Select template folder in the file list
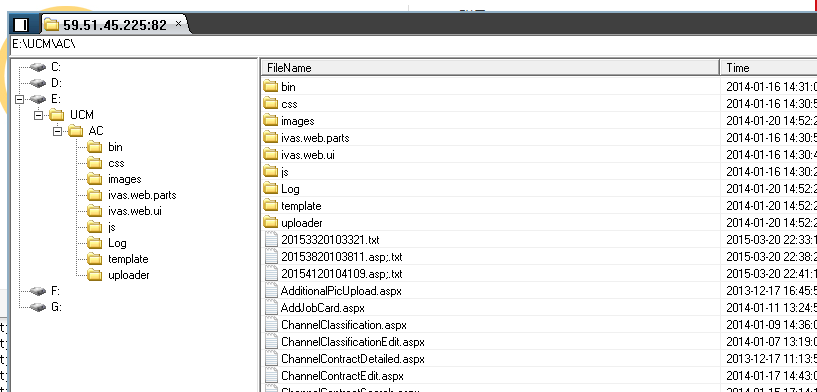 [301, 206]
